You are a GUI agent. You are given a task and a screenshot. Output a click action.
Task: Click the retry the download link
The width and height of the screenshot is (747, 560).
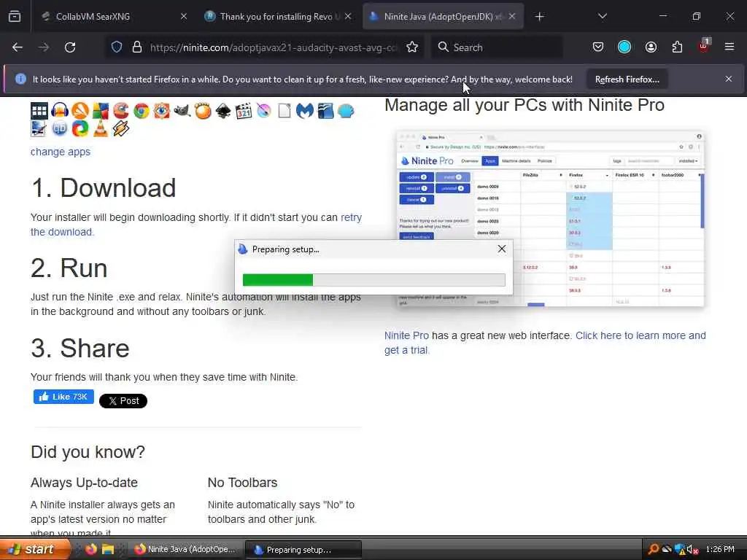click(196, 225)
